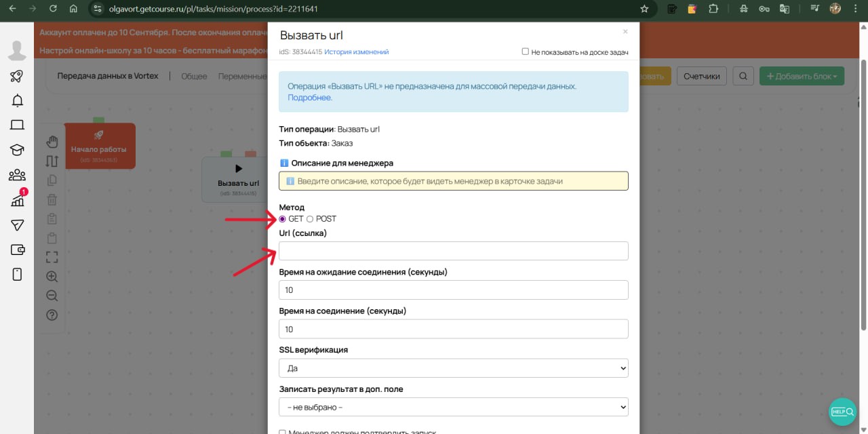This screenshot has height=434, width=868.
Task: Click the rocket icon in left sidebar
Action: [17, 76]
